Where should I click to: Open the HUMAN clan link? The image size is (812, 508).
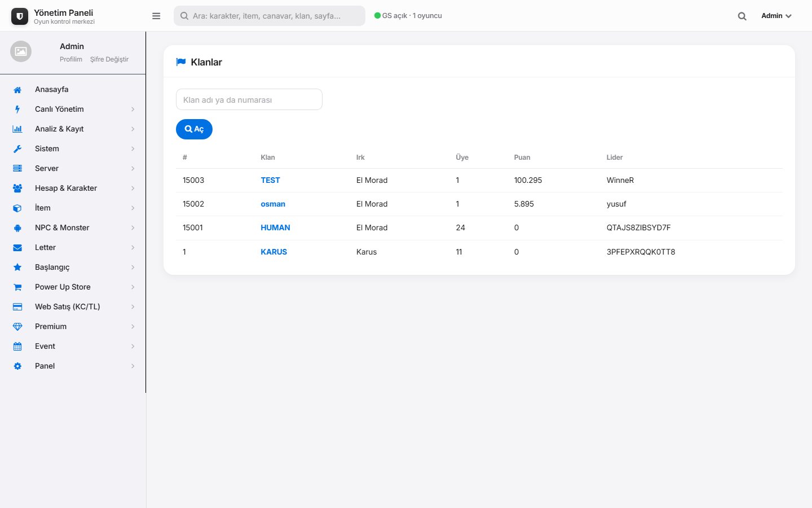point(275,228)
